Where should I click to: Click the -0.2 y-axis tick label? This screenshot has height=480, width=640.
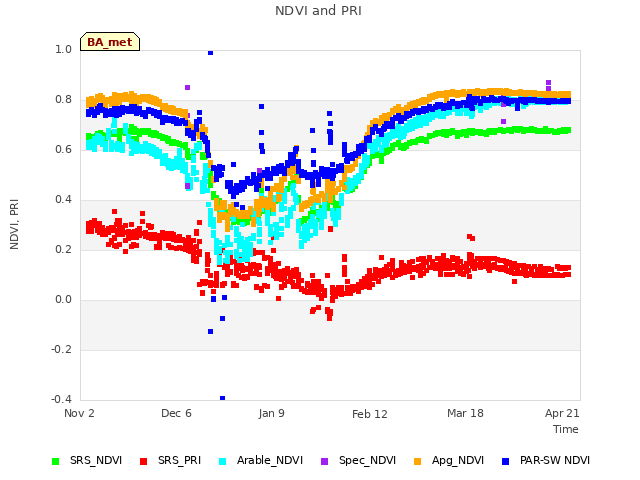tap(61, 349)
